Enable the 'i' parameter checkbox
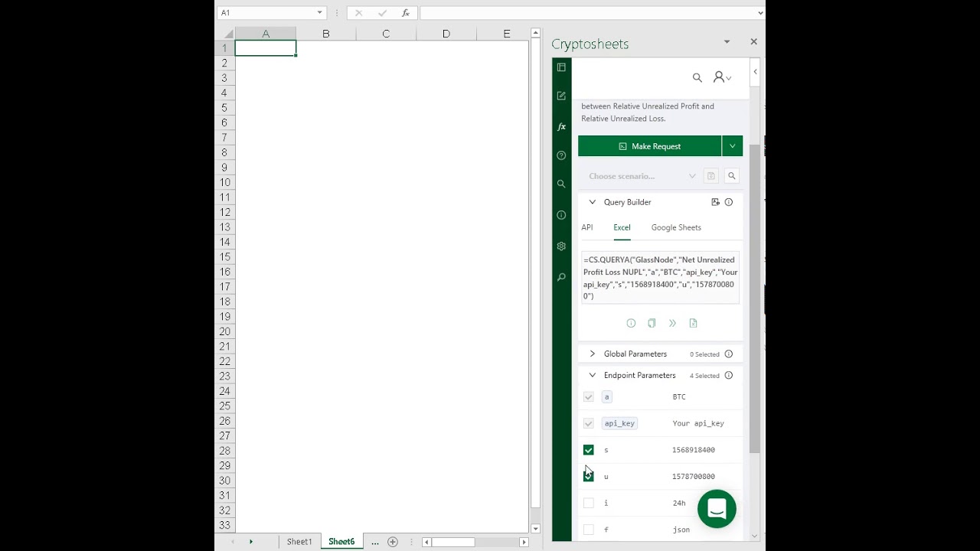 tap(588, 503)
